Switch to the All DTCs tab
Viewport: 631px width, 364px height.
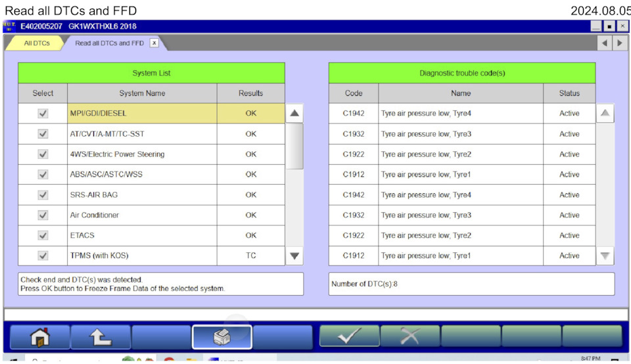pos(37,43)
